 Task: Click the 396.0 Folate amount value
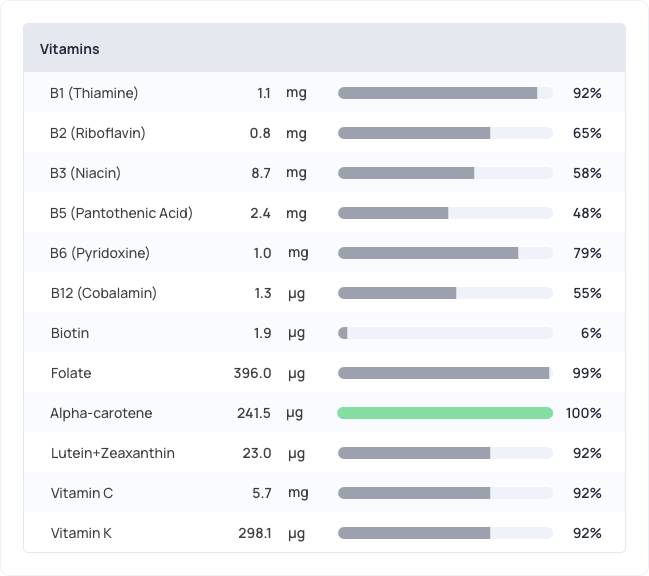[252, 373]
